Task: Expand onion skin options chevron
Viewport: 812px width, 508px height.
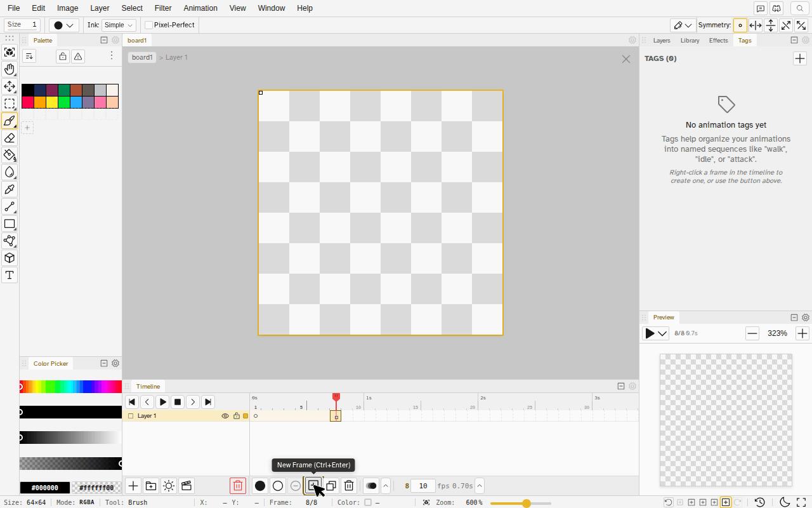Action: (386, 486)
